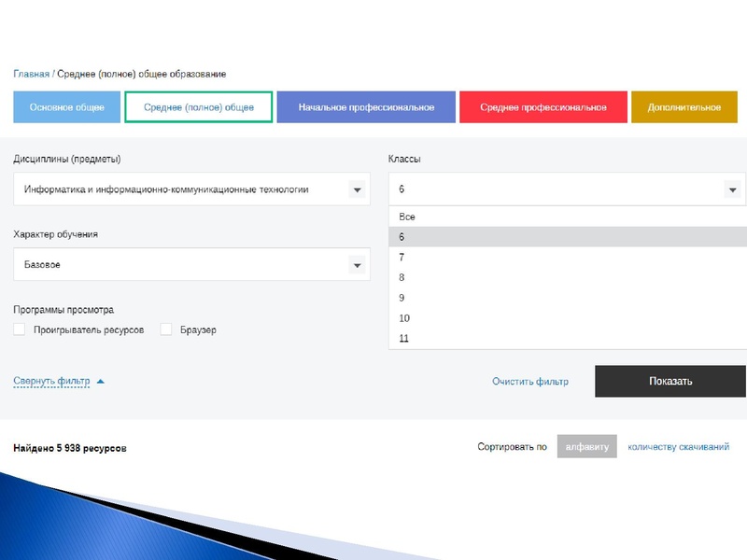Viewport: 747px width, 560px height.
Task: Select class 7 from the dropdown list
Action: click(402, 257)
